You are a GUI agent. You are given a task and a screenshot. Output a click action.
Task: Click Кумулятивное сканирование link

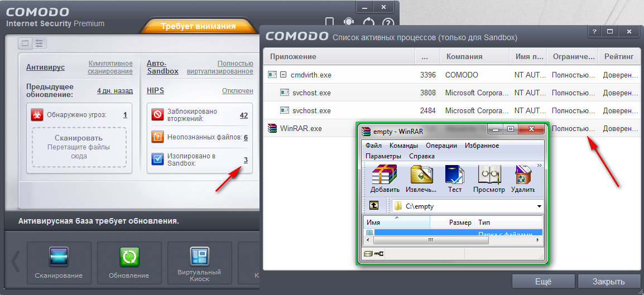(110, 67)
